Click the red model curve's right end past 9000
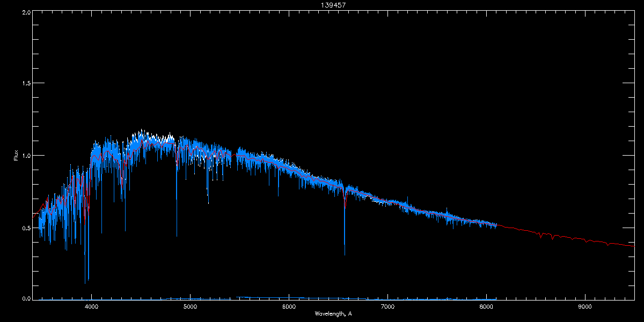The image size is (644, 322). (632, 246)
